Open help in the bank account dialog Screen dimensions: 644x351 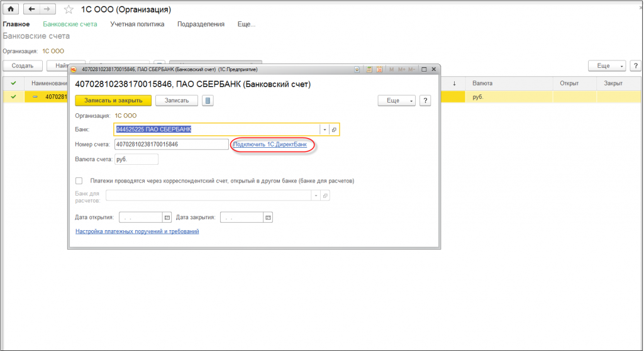425,100
